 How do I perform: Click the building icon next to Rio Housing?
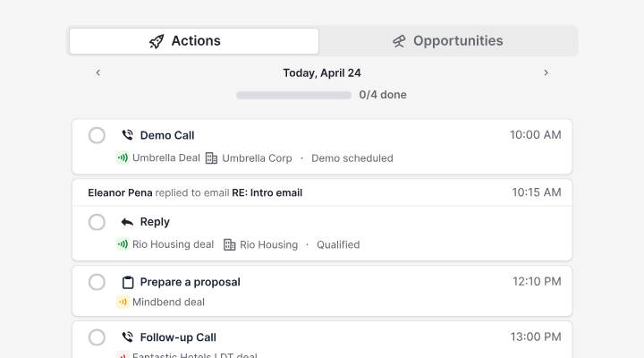tap(230, 245)
